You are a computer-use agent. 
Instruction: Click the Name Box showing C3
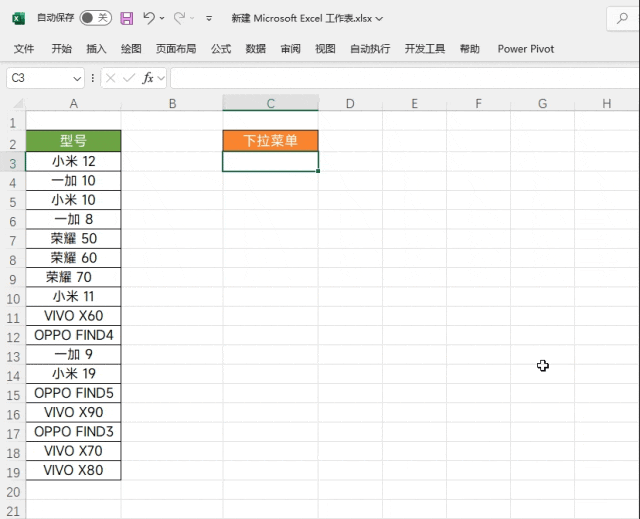[39, 78]
